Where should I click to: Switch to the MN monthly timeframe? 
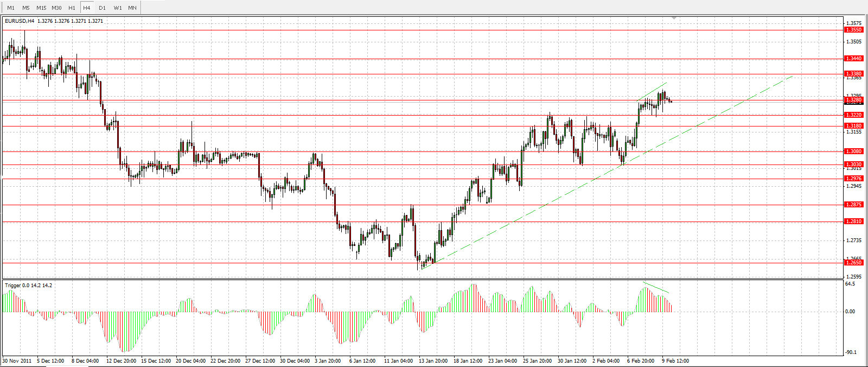(x=132, y=8)
